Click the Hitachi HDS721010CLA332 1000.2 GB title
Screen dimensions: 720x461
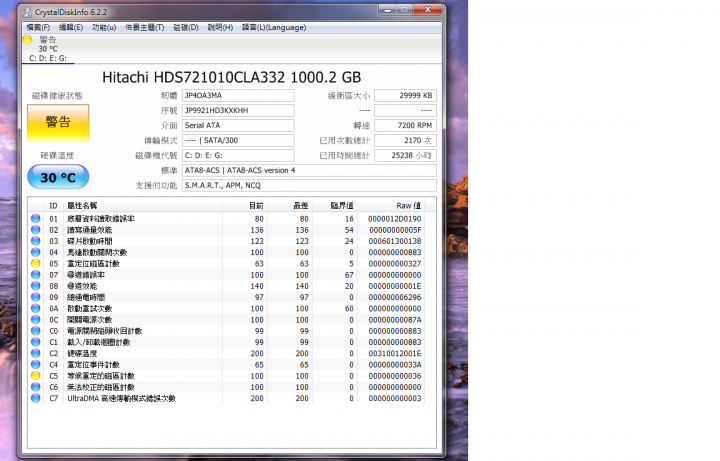tap(231, 77)
